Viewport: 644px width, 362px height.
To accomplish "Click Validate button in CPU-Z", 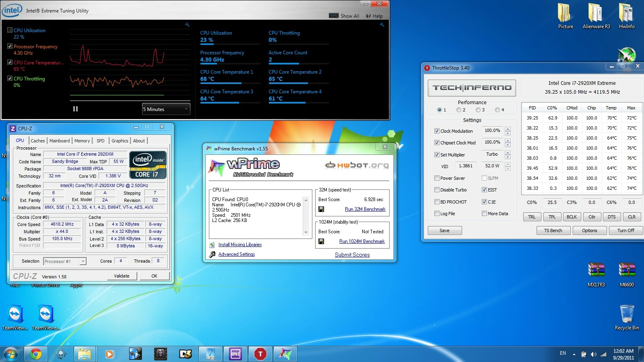I will tap(122, 276).
